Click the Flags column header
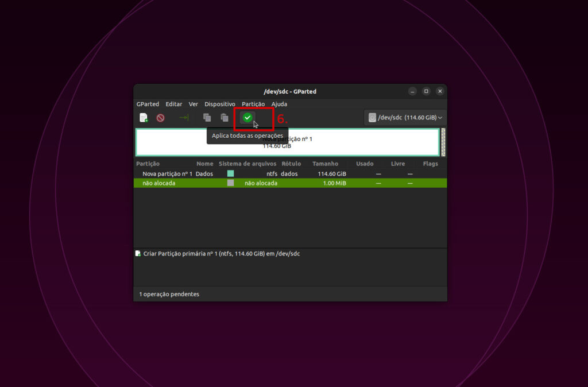Viewport: 588px width, 387px height. (431, 164)
